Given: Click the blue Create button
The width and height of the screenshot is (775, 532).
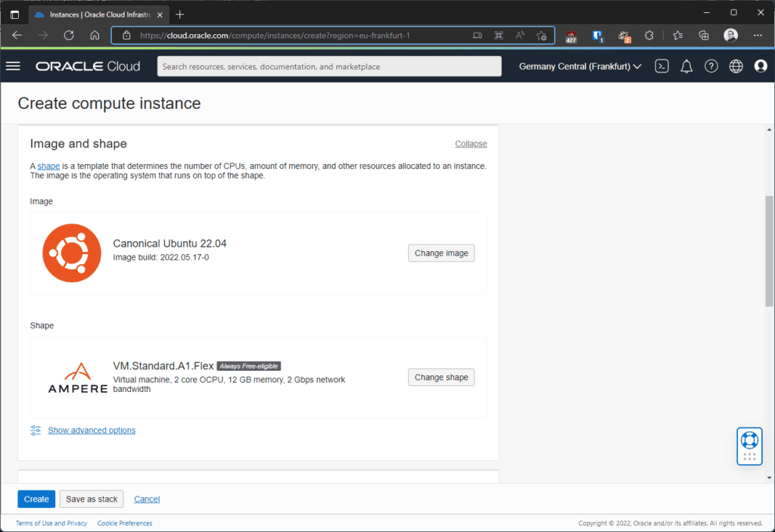Looking at the screenshot, I should [36, 499].
